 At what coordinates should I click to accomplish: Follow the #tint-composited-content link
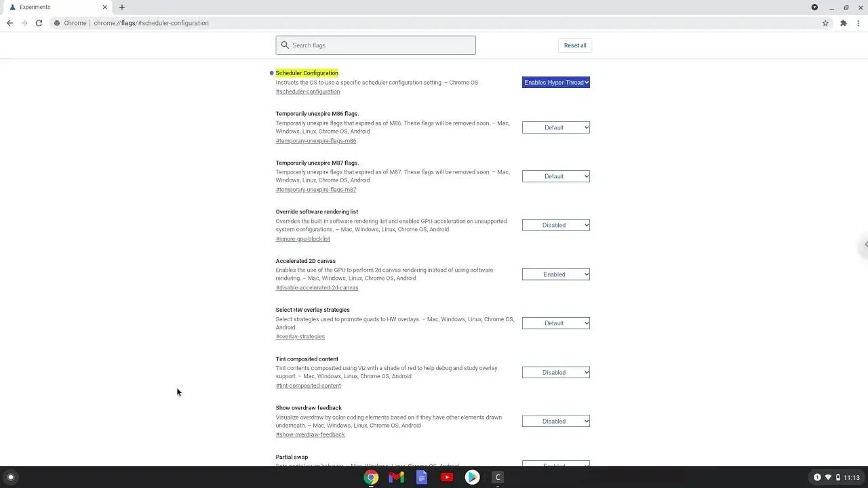coord(309,386)
